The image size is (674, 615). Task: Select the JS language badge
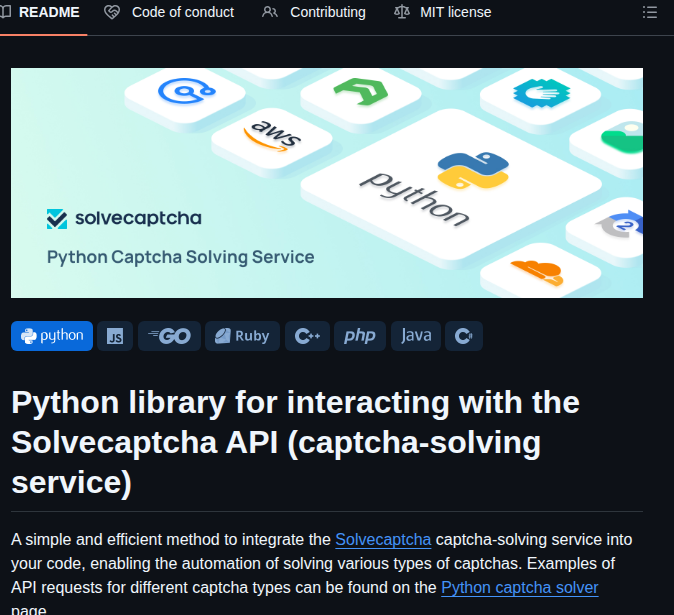(115, 336)
